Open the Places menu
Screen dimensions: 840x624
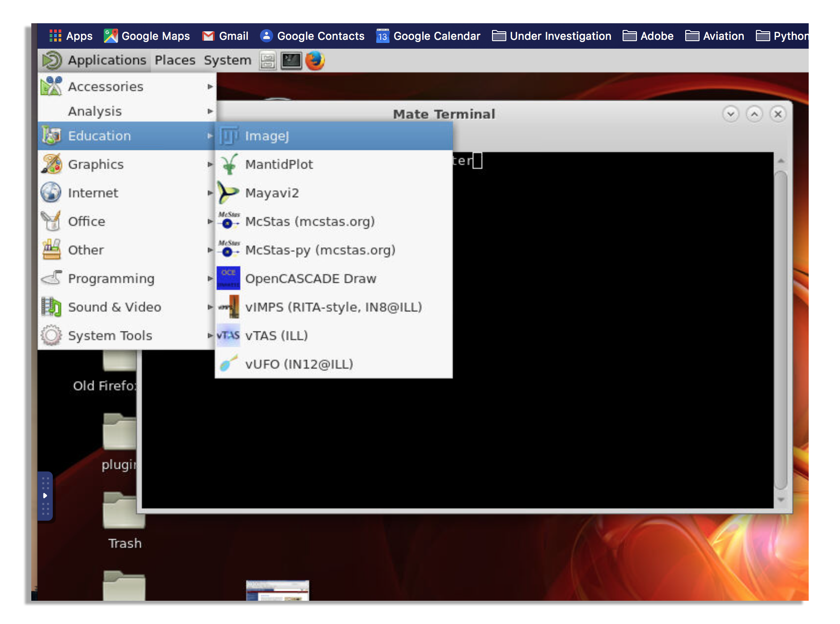[175, 60]
